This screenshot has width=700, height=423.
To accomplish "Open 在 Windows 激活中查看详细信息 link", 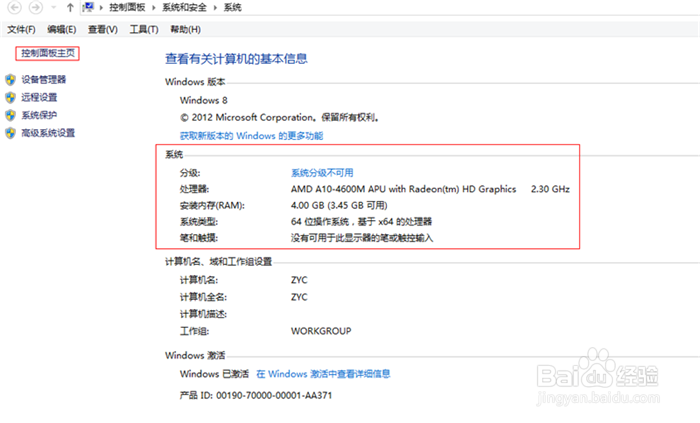I will (323, 374).
